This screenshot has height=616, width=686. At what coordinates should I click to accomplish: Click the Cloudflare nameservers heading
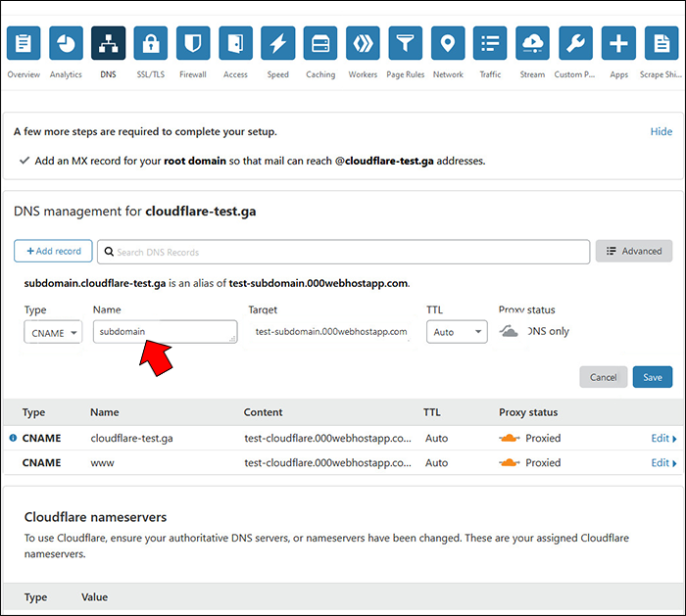point(95,517)
